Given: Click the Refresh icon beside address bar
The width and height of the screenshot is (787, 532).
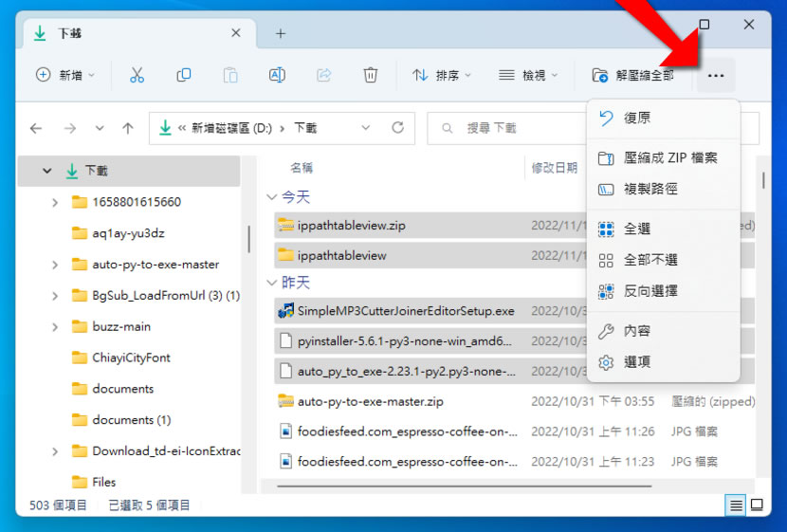Looking at the screenshot, I should (x=398, y=128).
